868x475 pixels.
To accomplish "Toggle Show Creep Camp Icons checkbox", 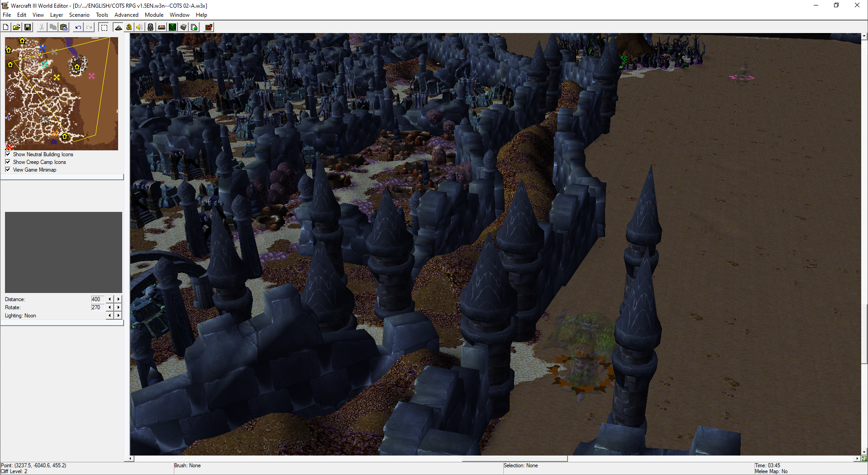I will click(x=8, y=162).
